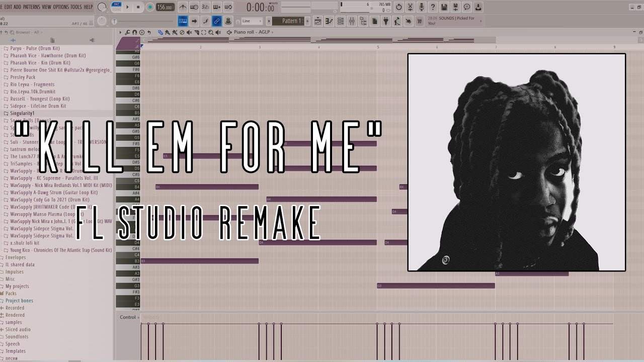Click the one-click audio recording microphone icon
The image size is (644, 362).
click(422, 7)
